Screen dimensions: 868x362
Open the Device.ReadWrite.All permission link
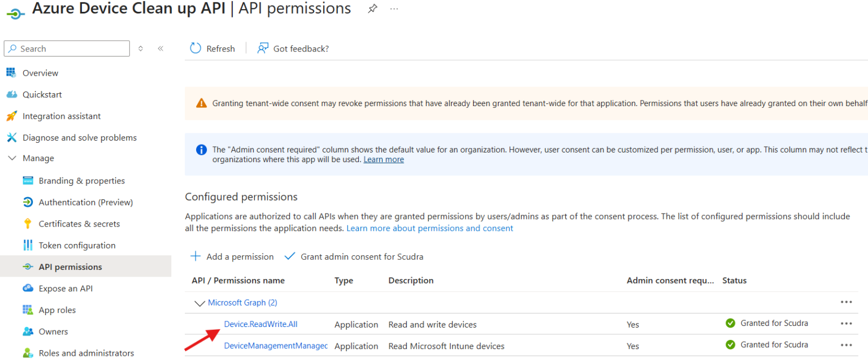pos(261,324)
